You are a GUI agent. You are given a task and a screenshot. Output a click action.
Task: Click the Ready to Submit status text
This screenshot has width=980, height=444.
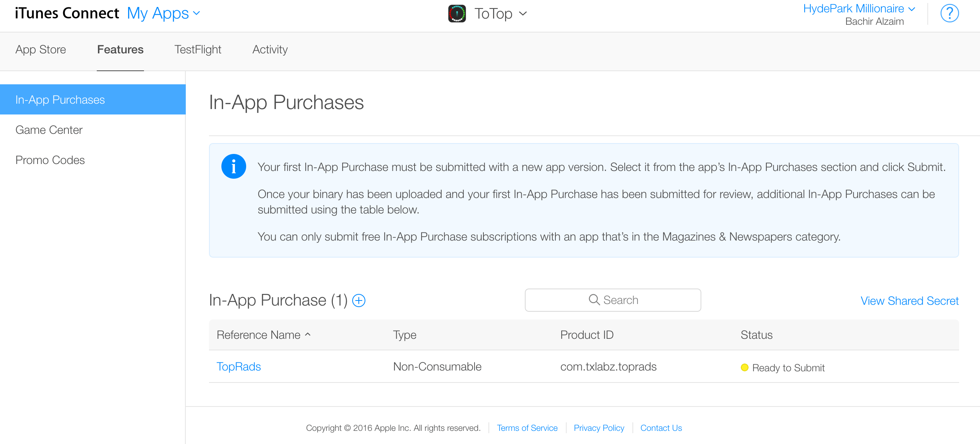tap(788, 368)
